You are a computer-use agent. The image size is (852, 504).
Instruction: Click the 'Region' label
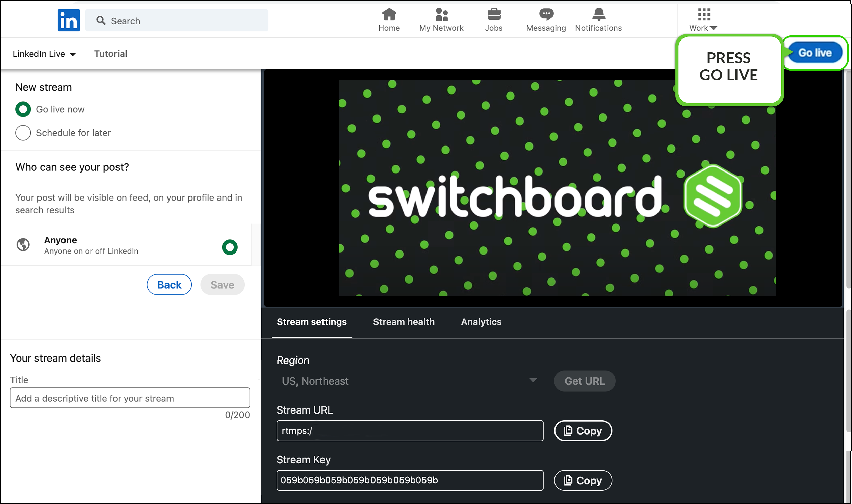point(293,360)
